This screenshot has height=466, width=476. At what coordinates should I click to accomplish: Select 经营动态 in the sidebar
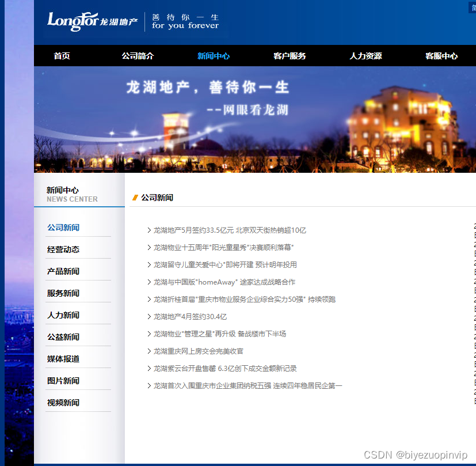(62, 249)
